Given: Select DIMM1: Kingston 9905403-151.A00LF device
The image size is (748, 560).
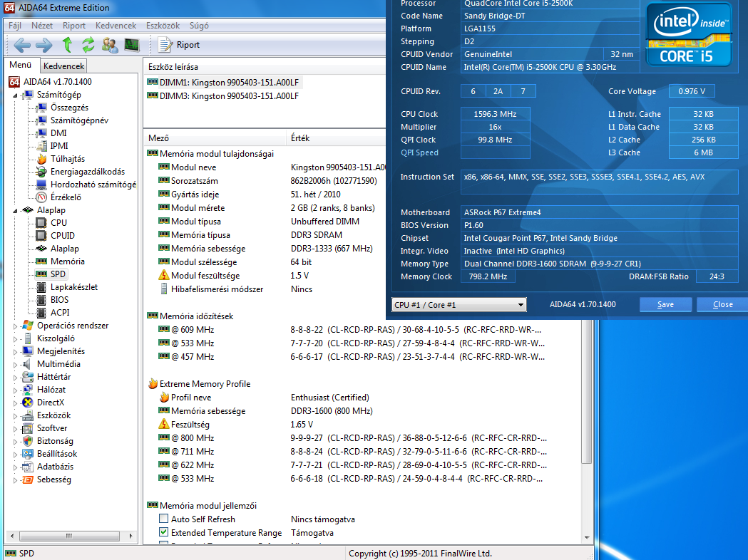Looking at the screenshot, I should coord(224,83).
